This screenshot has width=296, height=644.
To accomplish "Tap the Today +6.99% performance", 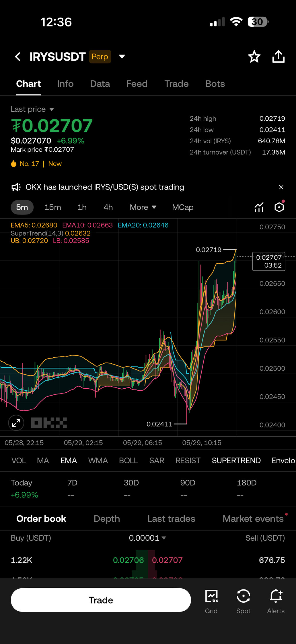I will [x=24, y=489].
